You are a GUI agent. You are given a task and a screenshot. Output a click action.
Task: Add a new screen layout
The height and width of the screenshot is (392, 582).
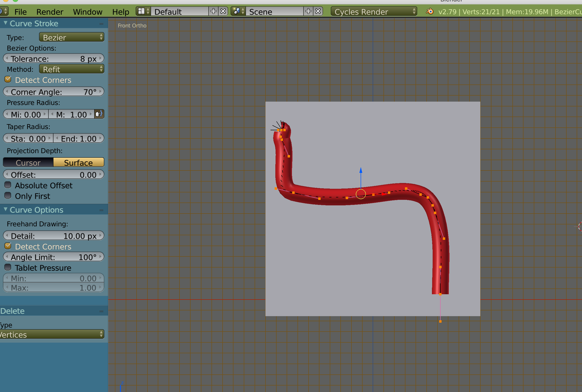(213, 12)
